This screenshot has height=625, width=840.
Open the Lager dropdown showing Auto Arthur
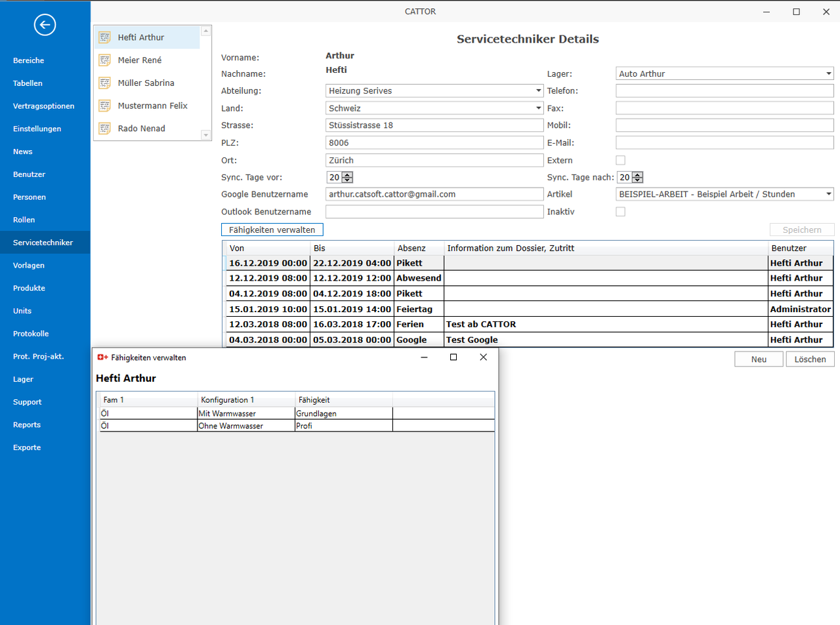pyautogui.click(x=828, y=74)
